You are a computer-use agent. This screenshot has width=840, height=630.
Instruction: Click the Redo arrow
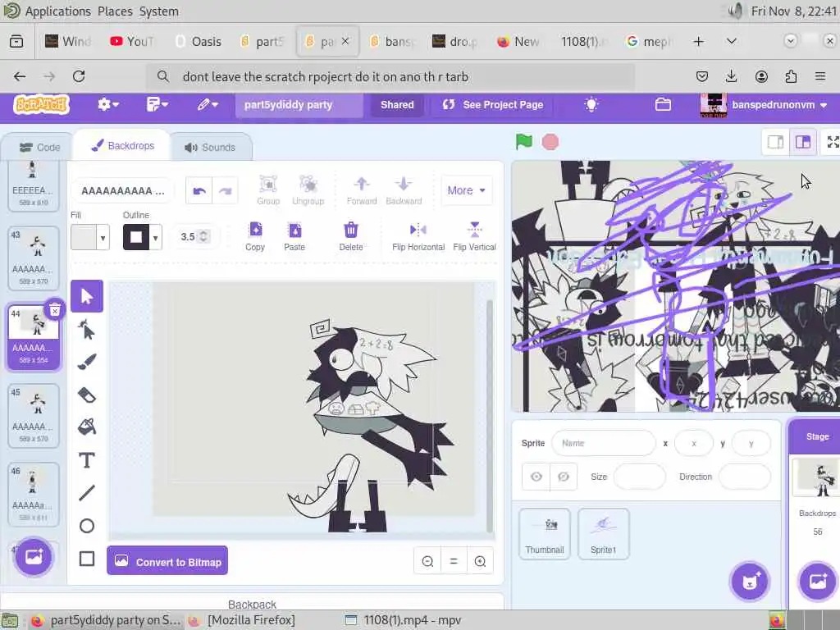226,190
